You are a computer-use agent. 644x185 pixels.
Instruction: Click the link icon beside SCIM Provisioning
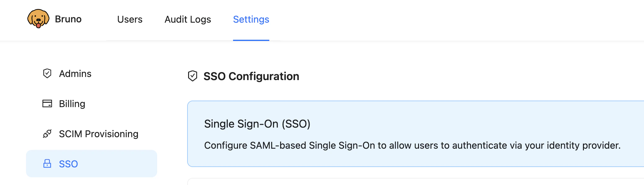coord(47,134)
